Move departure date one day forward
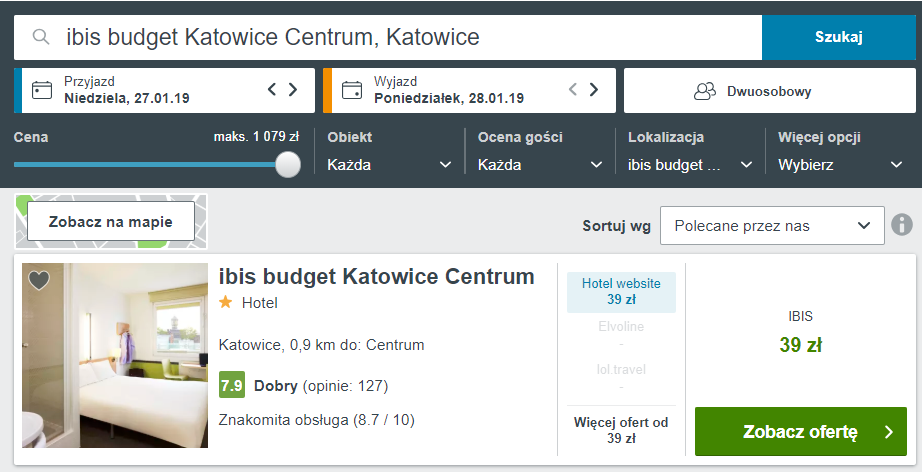 594,89
